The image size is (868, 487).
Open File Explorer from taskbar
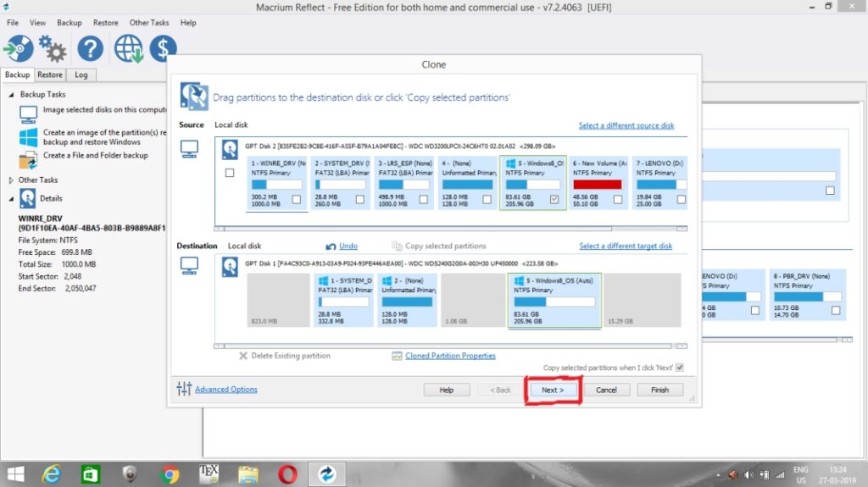pos(248,474)
